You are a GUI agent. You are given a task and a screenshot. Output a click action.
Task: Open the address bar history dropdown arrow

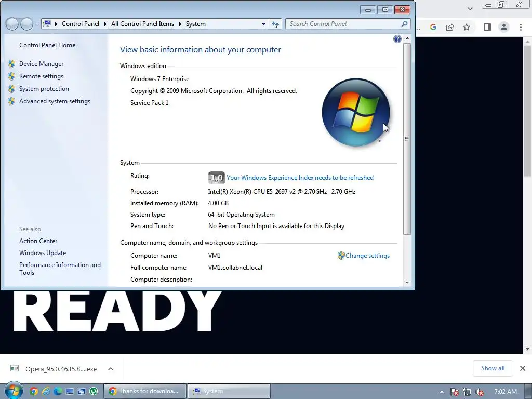[x=263, y=24]
